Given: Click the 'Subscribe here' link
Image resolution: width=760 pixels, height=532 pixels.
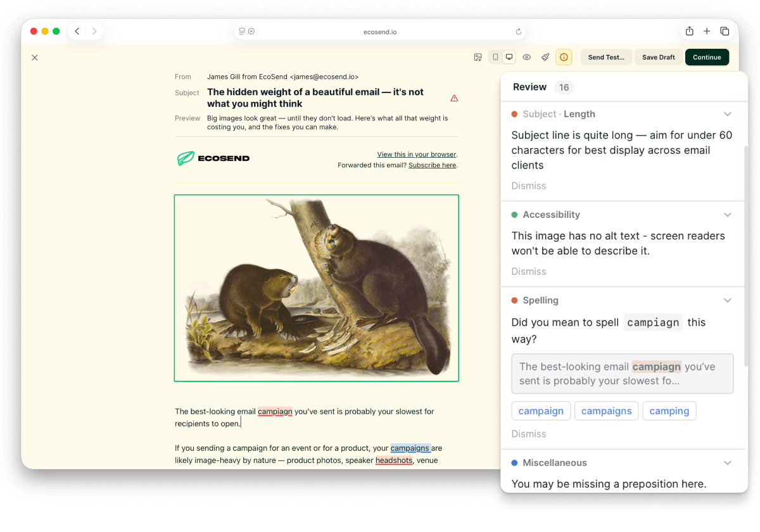Looking at the screenshot, I should tap(432, 165).
